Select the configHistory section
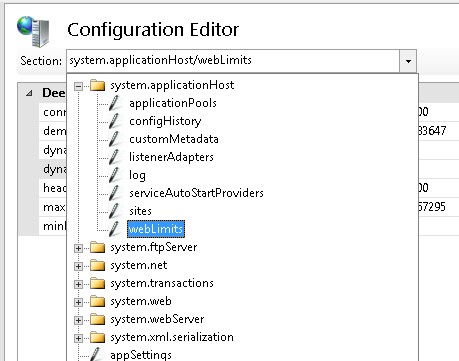The height and width of the screenshot is (361, 459). pyautogui.click(x=165, y=121)
